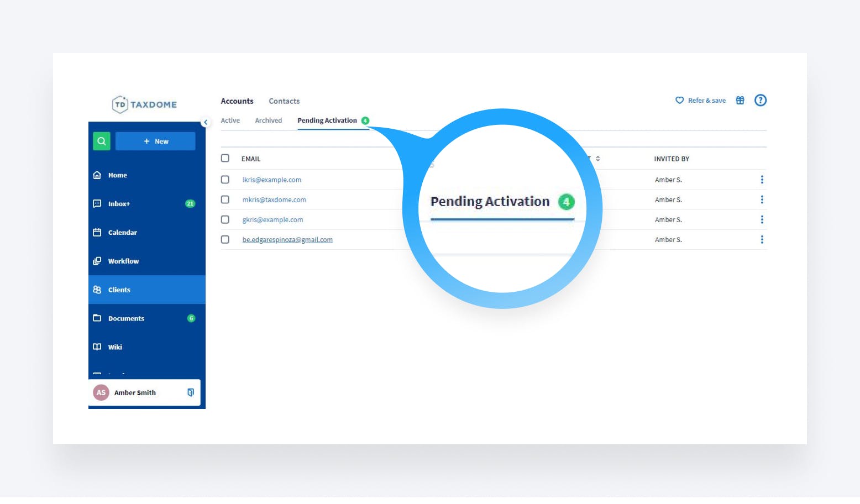The width and height of the screenshot is (860, 504).
Task: Switch to the Contacts tab
Action: tap(284, 101)
